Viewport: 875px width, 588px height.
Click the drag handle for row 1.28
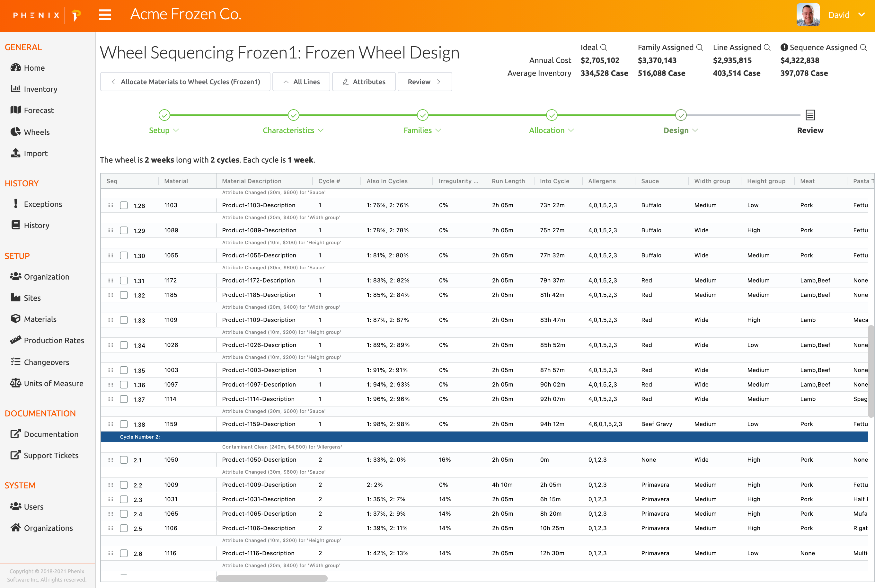110,206
